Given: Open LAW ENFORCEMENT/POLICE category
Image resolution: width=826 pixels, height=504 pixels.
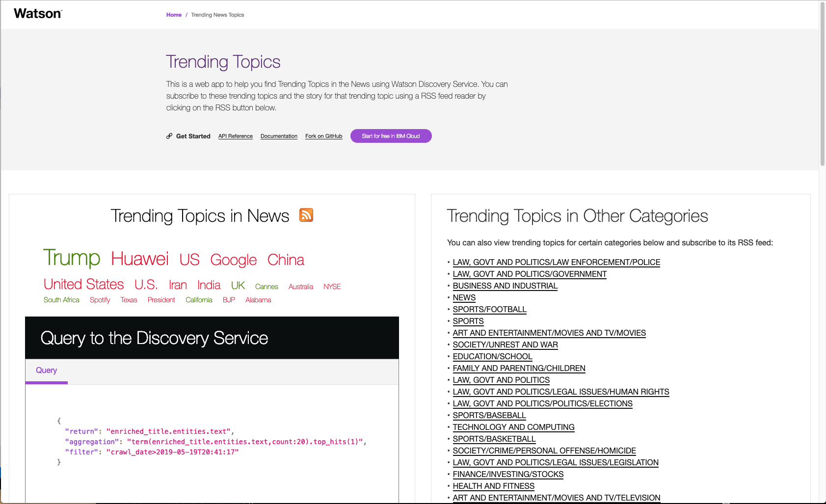Looking at the screenshot, I should pos(557,263).
